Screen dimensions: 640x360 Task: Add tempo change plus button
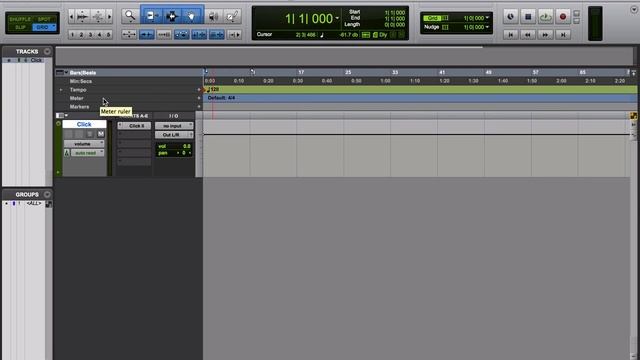(199, 90)
